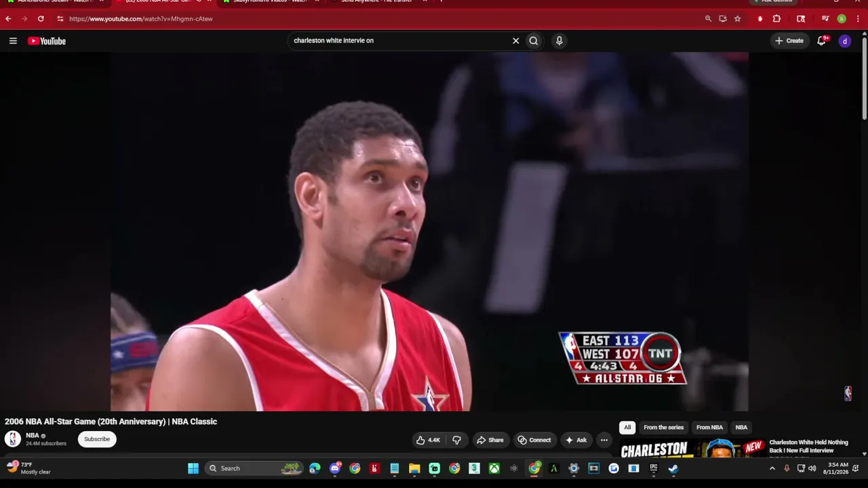The height and width of the screenshot is (488, 868).
Task: Click the NBA watermark logo on video
Action: tap(848, 394)
